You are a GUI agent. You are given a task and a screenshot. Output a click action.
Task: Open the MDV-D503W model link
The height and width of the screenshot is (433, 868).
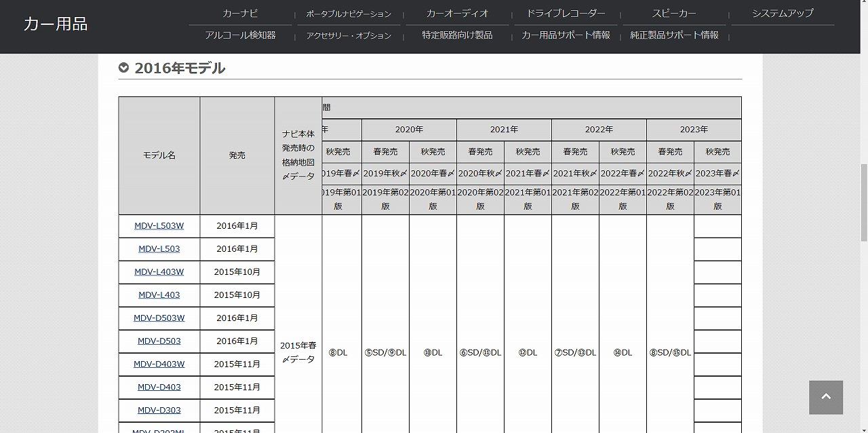pyautogui.click(x=159, y=318)
